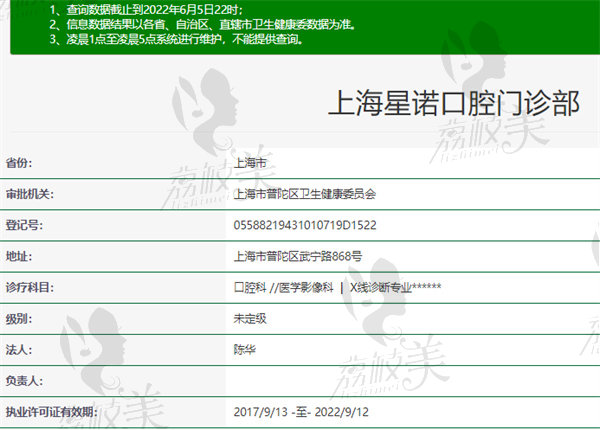Image resolution: width=600 pixels, height=430 pixels.
Task: Click the province value 上海市
Action: (x=250, y=163)
